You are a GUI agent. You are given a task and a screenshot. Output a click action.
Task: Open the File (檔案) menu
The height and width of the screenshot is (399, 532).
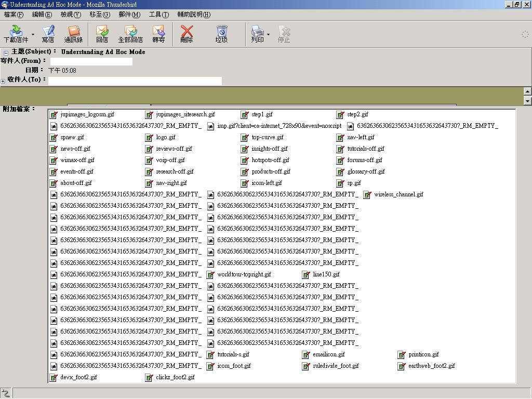[x=13, y=15]
